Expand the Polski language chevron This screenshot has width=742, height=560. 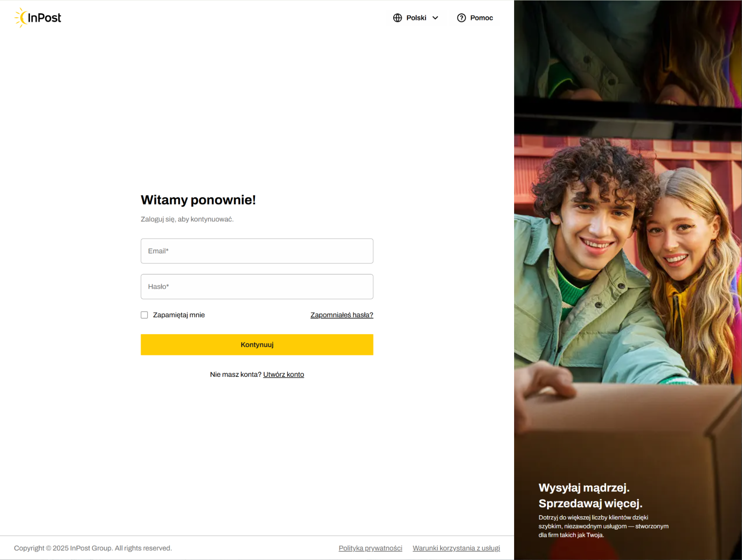click(435, 18)
